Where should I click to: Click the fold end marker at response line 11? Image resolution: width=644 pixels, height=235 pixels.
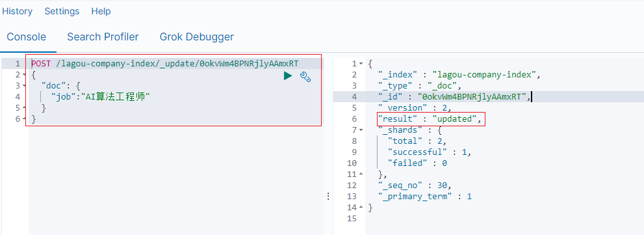pyautogui.click(x=361, y=174)
